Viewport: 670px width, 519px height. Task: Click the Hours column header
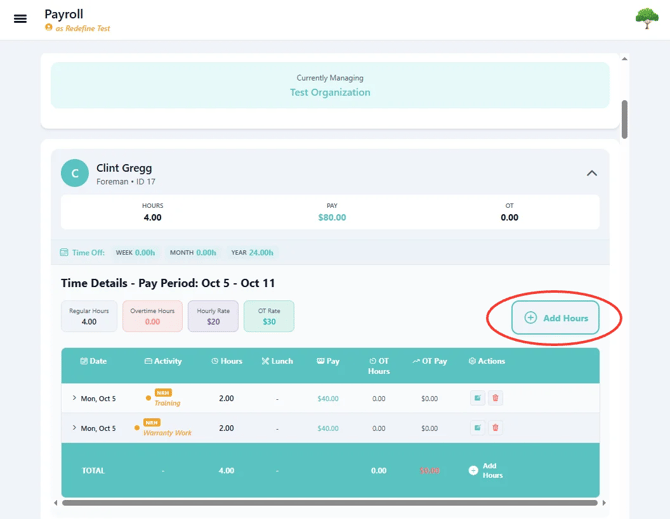[x=226, y=361]
